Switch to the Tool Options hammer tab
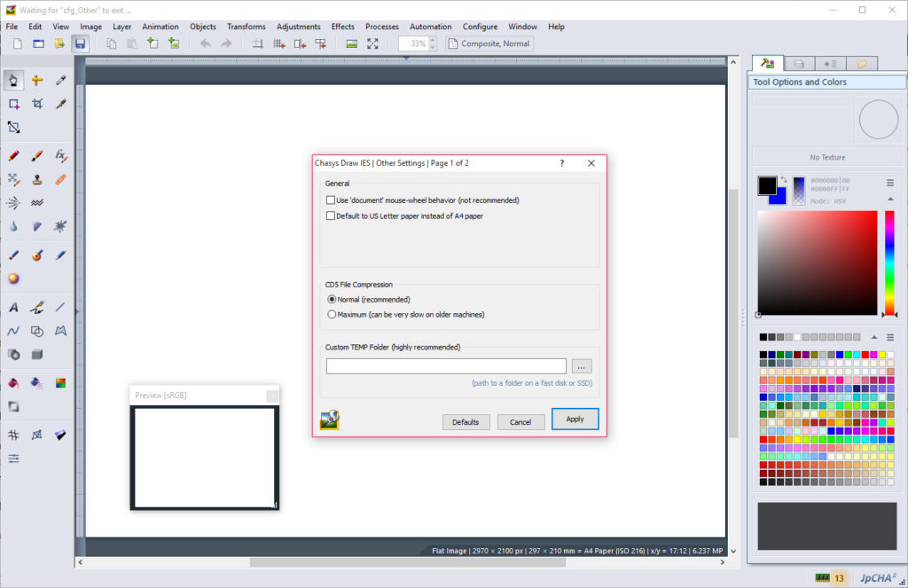 point(767,64)
